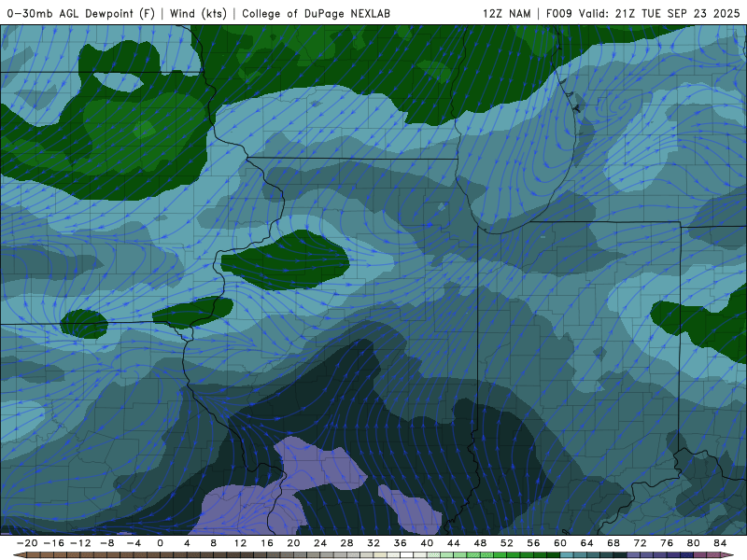The width and height of the screenshot is (747, 560).
Task: Select the '68' color scale label
Action: (x=613, y=543)
